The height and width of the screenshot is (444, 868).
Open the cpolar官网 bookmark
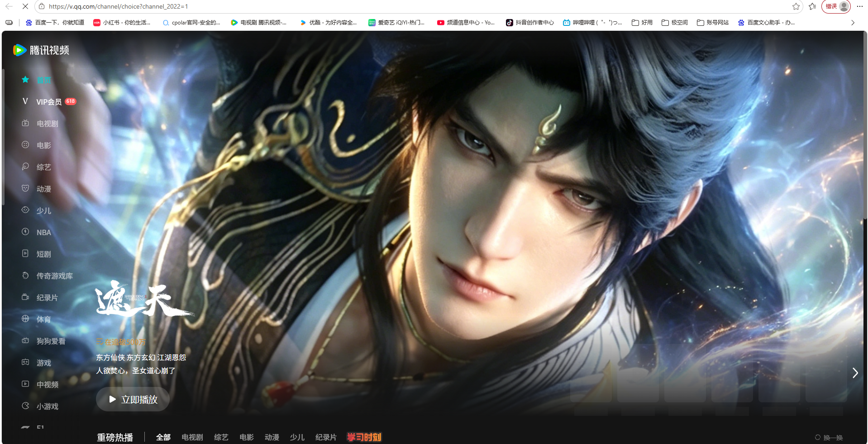(191, 23)
